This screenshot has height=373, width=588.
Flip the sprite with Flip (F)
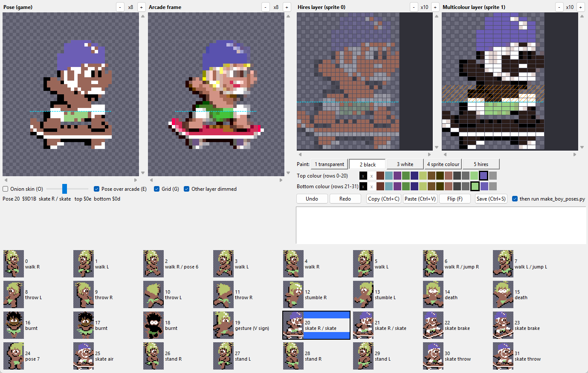(x=455, y=199)
